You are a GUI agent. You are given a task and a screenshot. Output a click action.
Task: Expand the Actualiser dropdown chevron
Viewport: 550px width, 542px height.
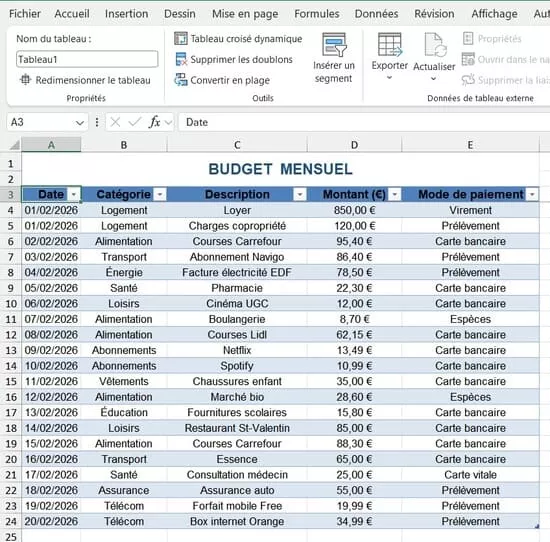pyautogui.click(x=434, y=79)
